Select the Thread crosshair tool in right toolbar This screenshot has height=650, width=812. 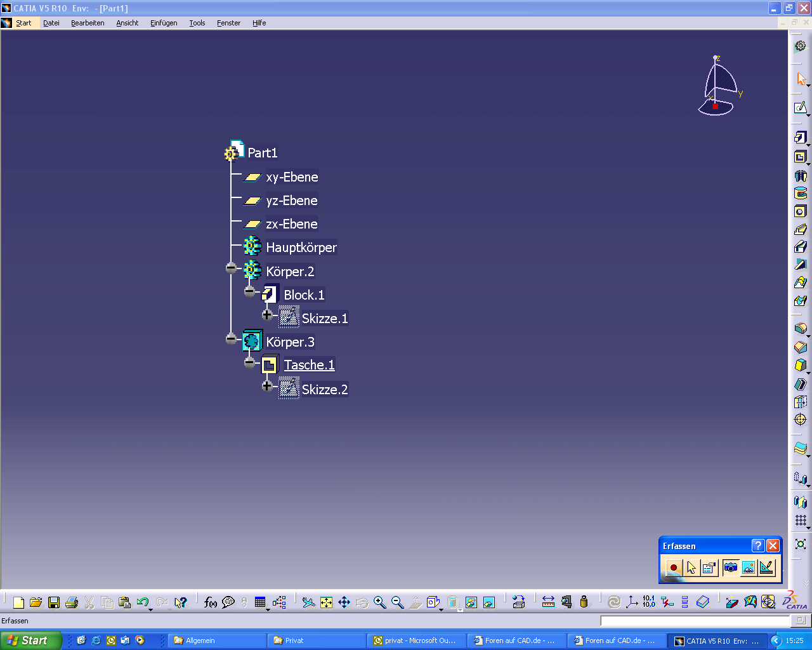801,420
